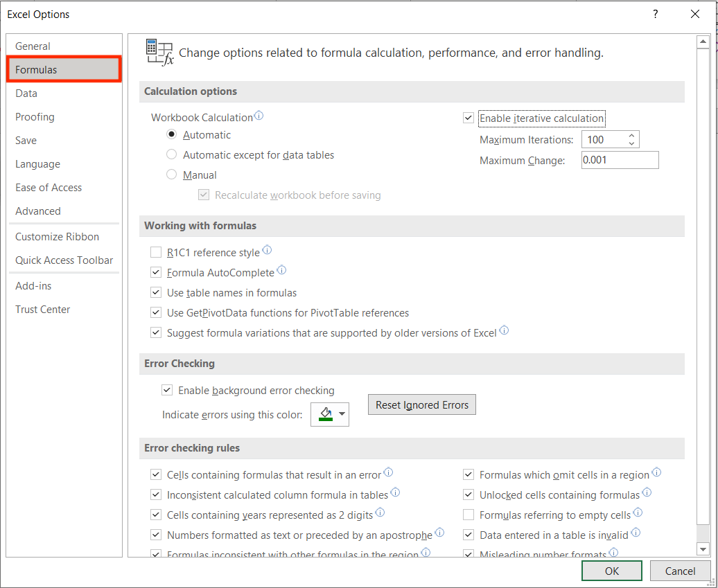
Task: Click info icon after older versions of Excel
Action: tap(504, 330)
